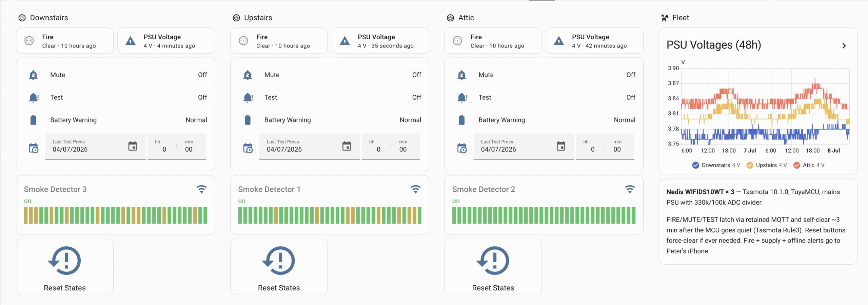Click the Attic section smoke detector icon

click(450, 18)
